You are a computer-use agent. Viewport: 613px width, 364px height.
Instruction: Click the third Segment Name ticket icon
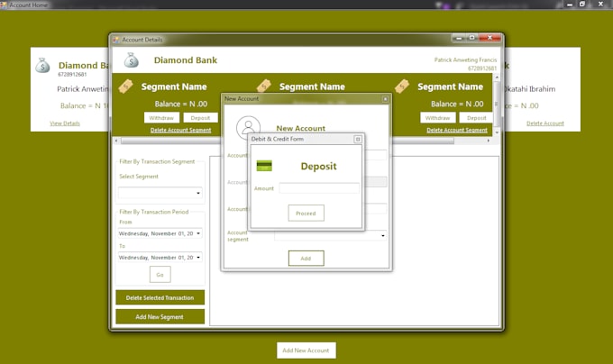coord(402,86)
